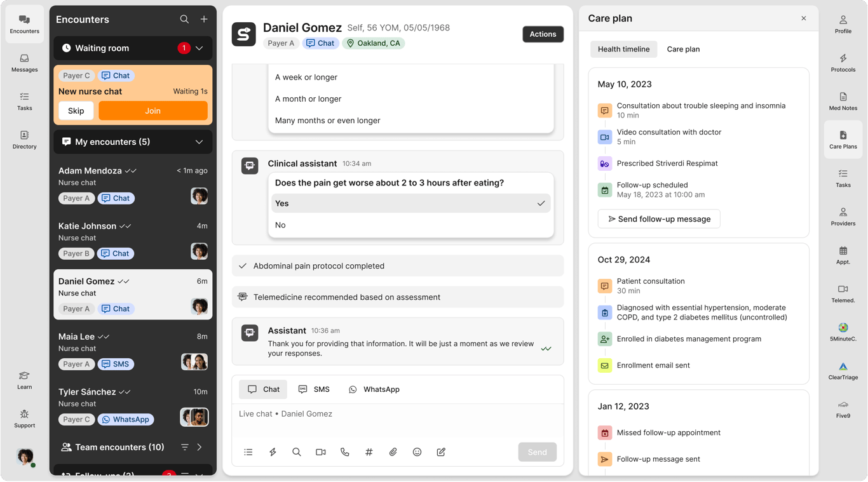Open Profile in right sidebar

coord(843,24)
